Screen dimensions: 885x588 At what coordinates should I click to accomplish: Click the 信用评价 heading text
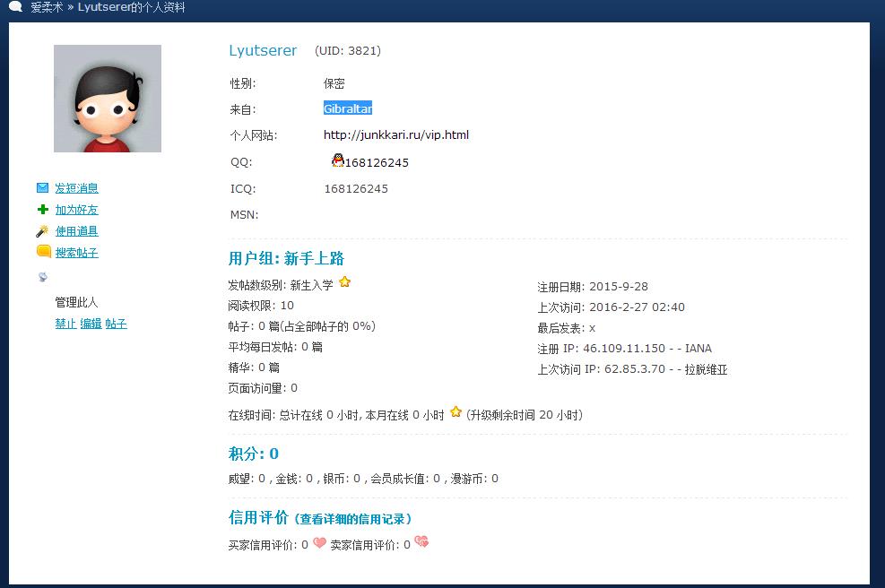258,517
